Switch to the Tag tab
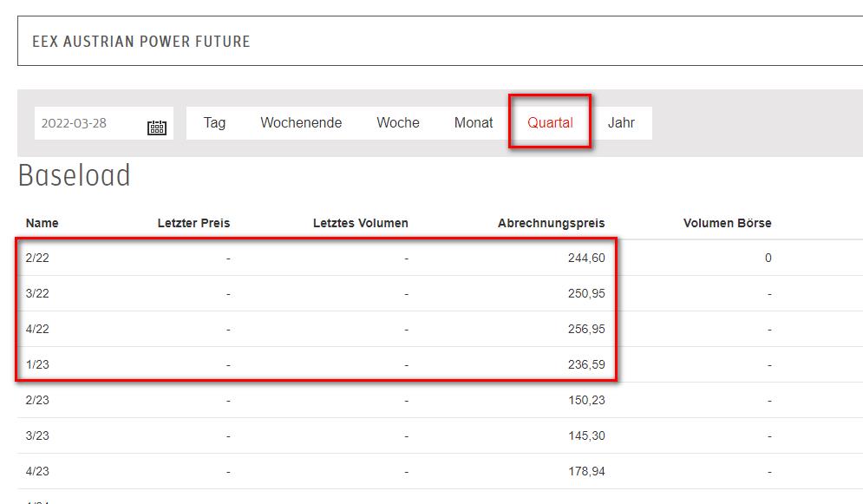Screen dimensions: 863x504 pyautogui.click(x=214, y=122)
